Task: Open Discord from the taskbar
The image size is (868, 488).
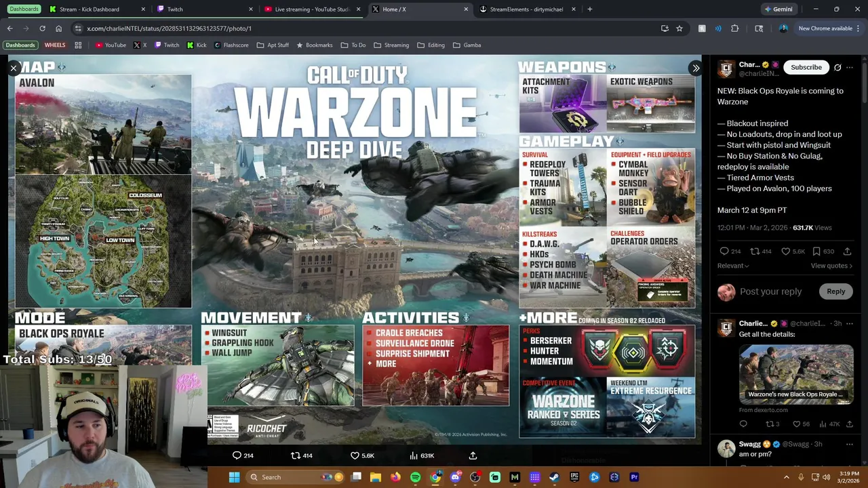Action: tap(455, 477)
